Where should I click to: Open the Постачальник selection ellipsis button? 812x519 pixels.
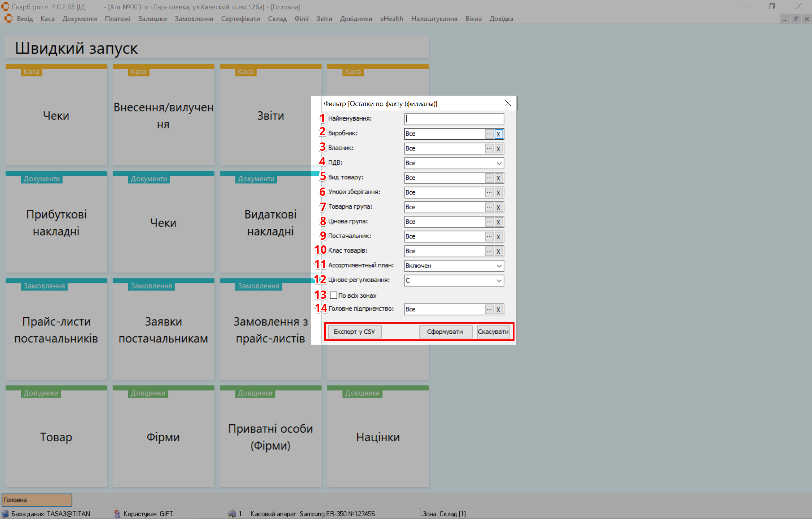tap(489, 236)
